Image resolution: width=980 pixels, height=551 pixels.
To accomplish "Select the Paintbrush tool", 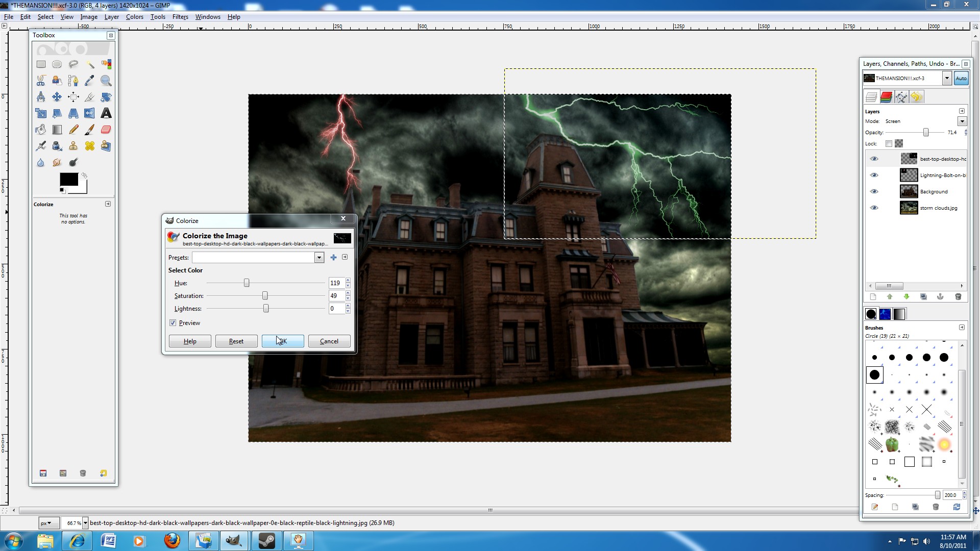I will [x=90, y=130].
